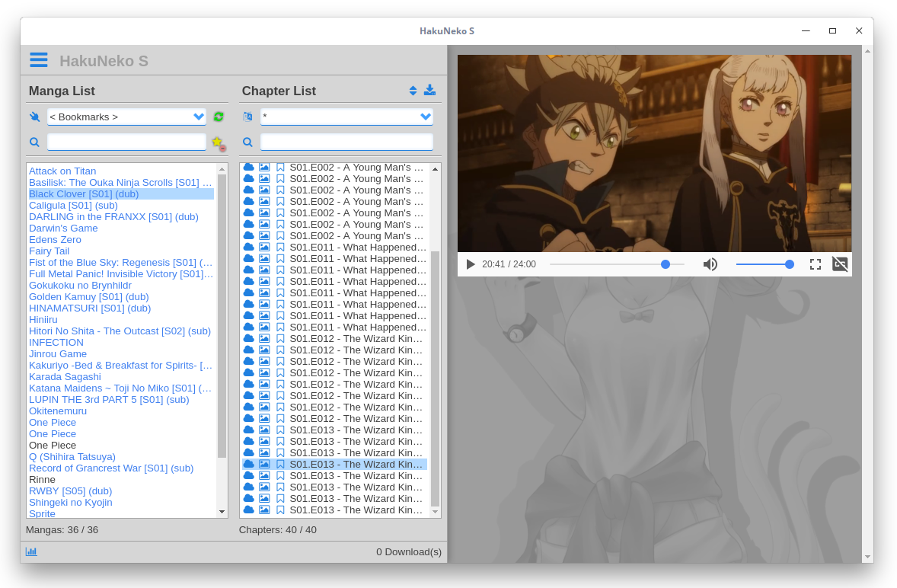The width and height of the screenshot is (897, 588).
Task: Open the Bookmarks dropdown in Manga List
Action: pos(200,117)
